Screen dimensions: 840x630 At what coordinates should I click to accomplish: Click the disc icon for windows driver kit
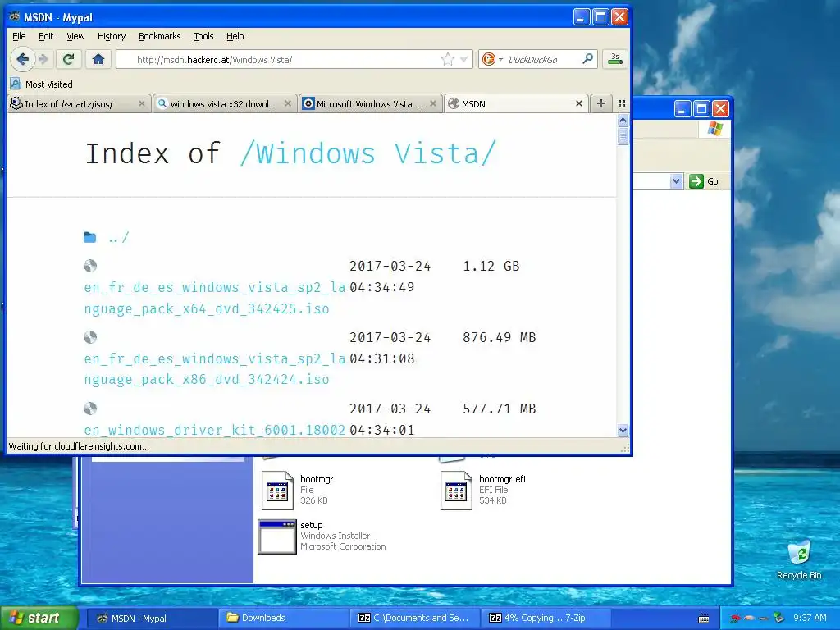(x=90, y=409)
